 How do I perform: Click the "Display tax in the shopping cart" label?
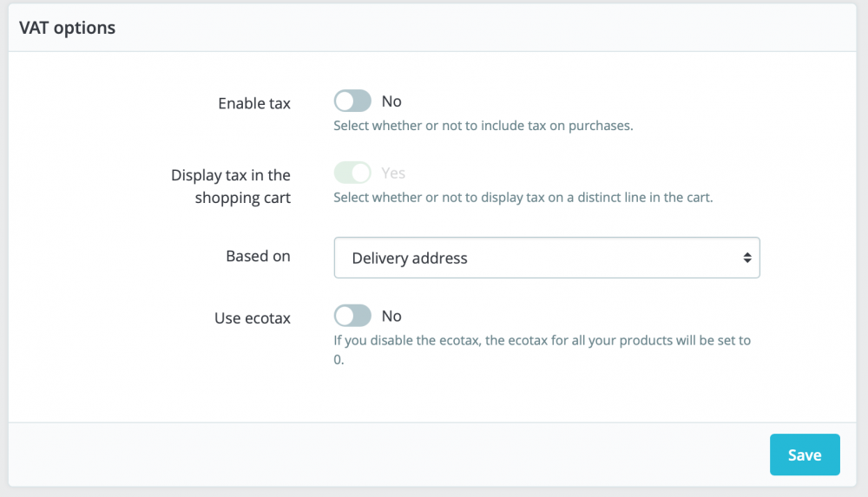[x=231, y=186]
